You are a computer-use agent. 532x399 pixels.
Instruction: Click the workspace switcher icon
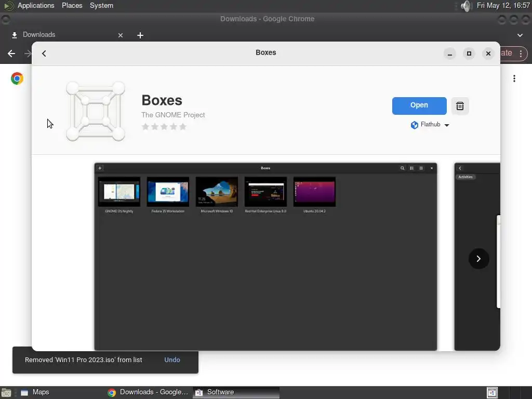(x=492, y=393)
